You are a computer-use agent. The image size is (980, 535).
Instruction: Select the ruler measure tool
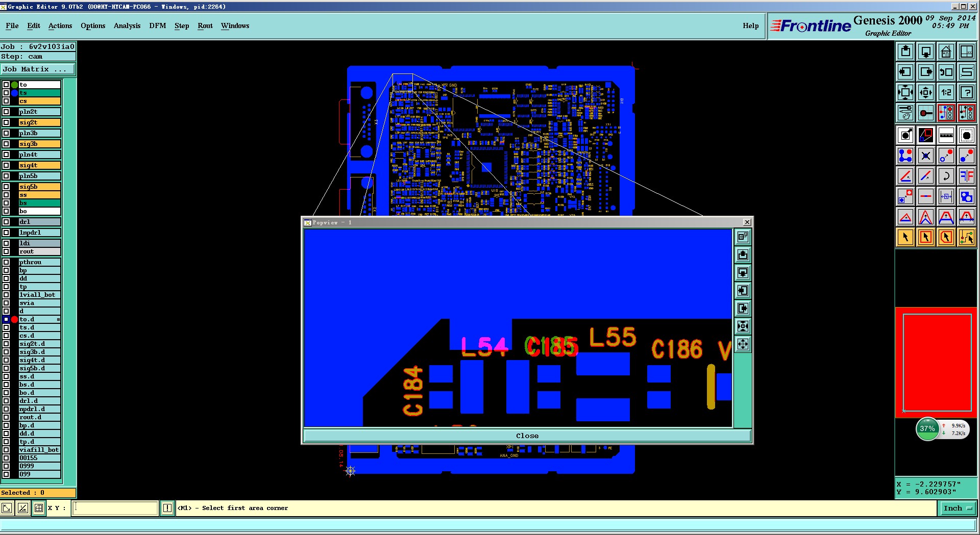946,135
